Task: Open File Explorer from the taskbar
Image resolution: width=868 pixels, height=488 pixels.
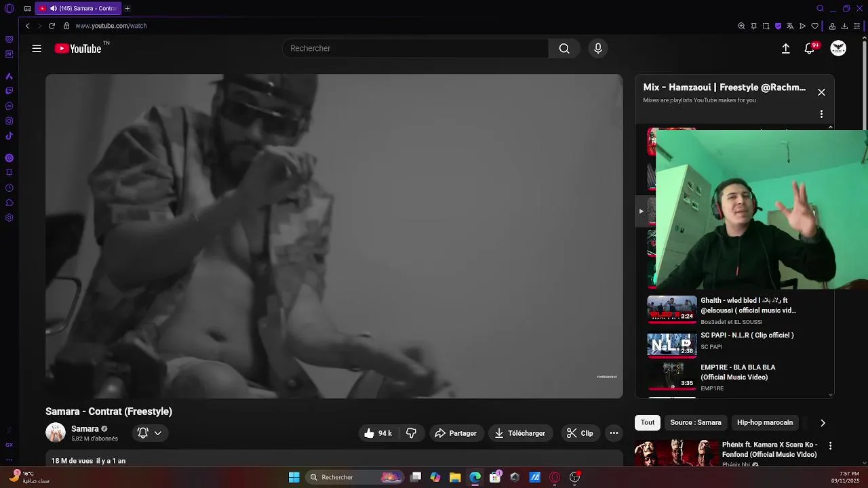Action: click(x=455, y=477)
